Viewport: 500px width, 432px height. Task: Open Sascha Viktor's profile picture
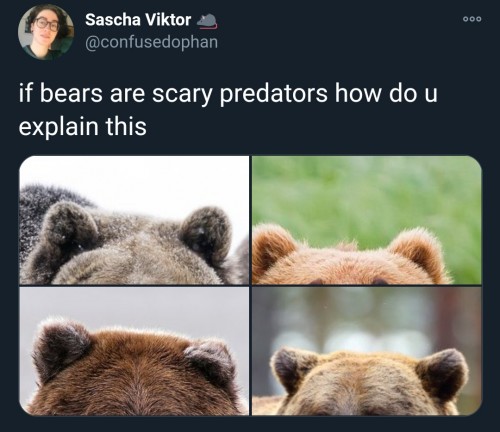click(x=46, y=32)
